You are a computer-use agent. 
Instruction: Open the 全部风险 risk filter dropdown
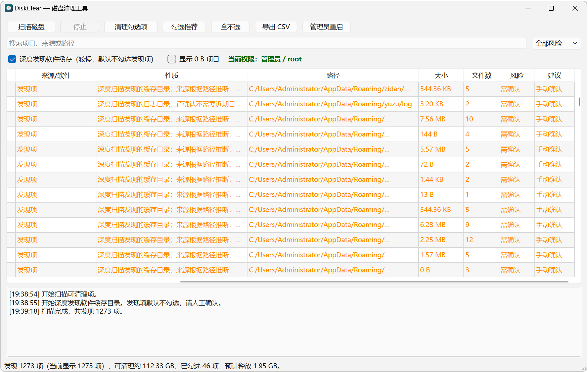[556, 43]
